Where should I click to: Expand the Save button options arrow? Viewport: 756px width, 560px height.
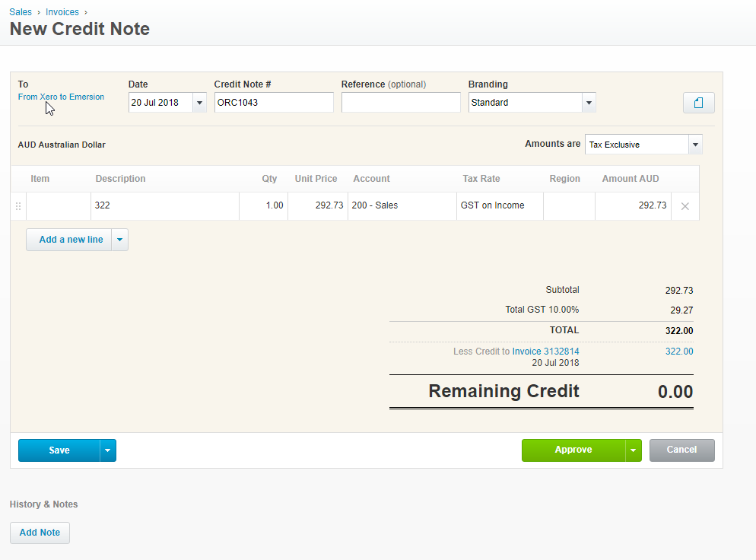pos(107,450)
